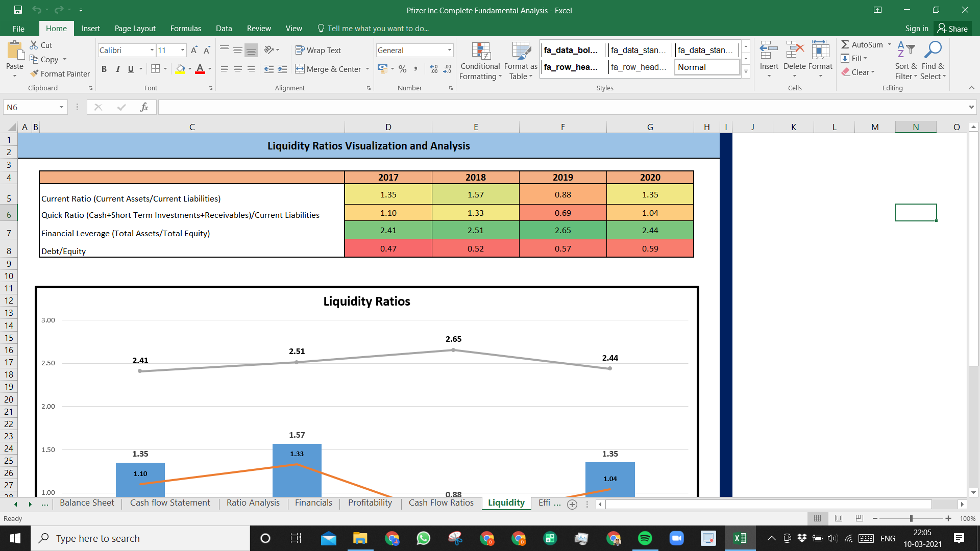Open Spotify from the taskbar

(x=645, y=538)
